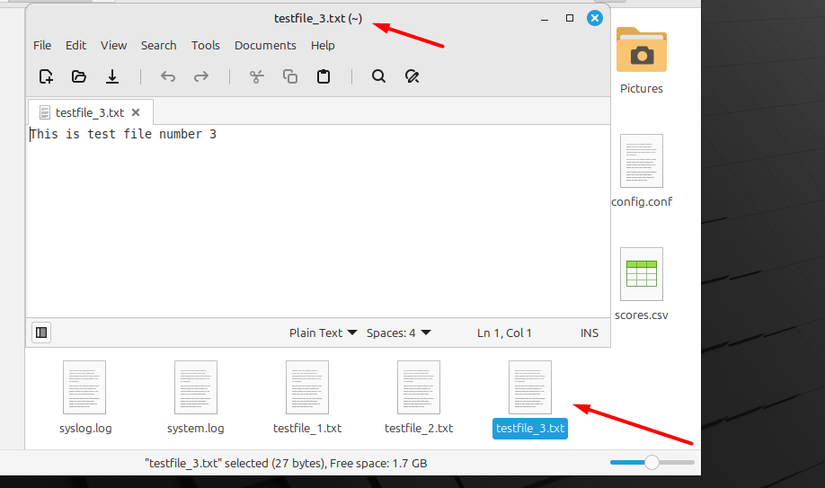Undo the last action in toolbar
The image size is (825, 488).
point(168,77)
